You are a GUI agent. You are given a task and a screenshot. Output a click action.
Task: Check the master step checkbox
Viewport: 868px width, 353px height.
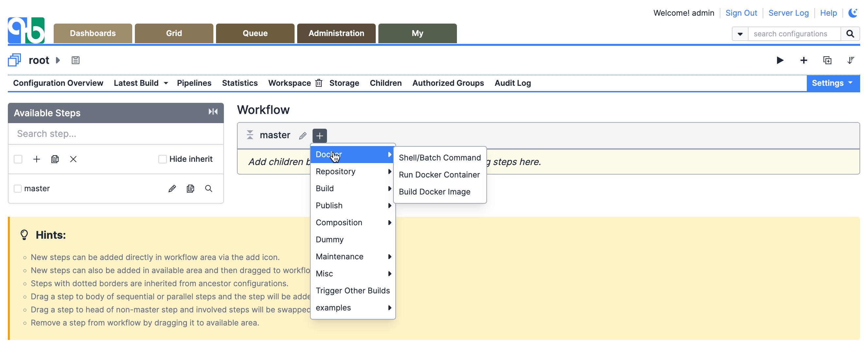coord(18,189)
